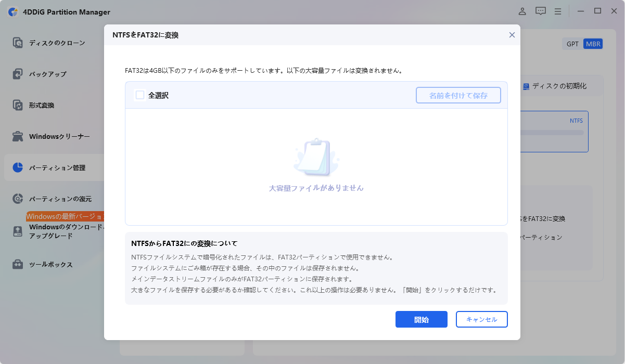The width and height of the screenshot is (625, 364).
Task: Click the 開始 start button
Action: tap(422, 319)
